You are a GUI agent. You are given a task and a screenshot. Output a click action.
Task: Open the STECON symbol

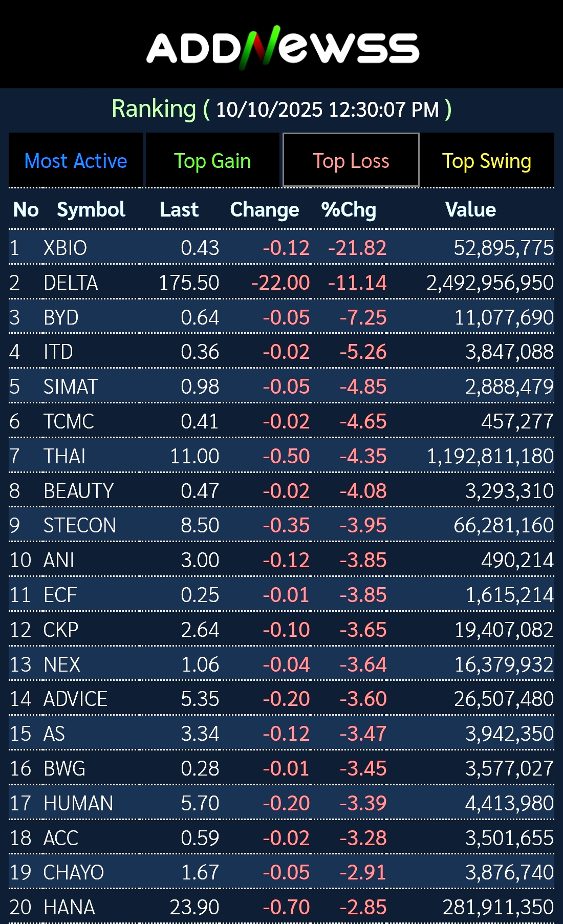click(x=80, y=525)
